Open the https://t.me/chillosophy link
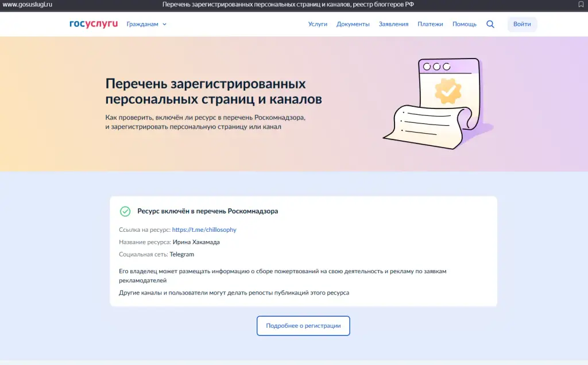588x365 pixels. 204,230
